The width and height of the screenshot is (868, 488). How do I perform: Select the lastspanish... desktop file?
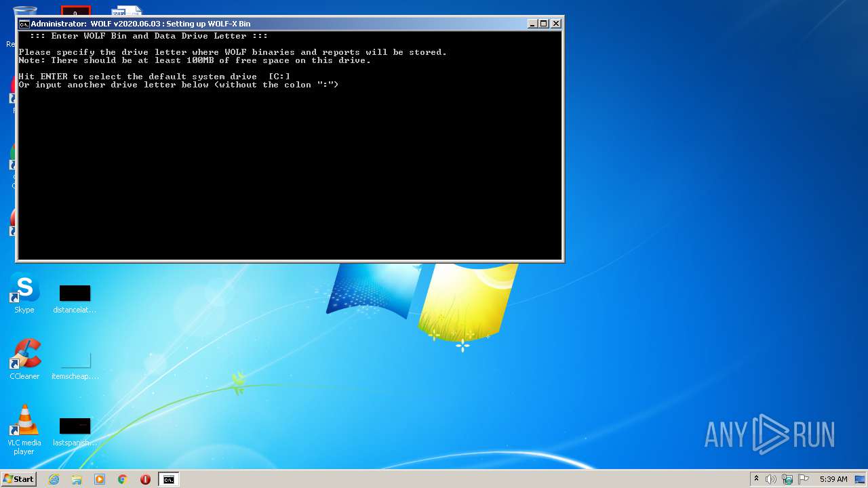[75, 432]
